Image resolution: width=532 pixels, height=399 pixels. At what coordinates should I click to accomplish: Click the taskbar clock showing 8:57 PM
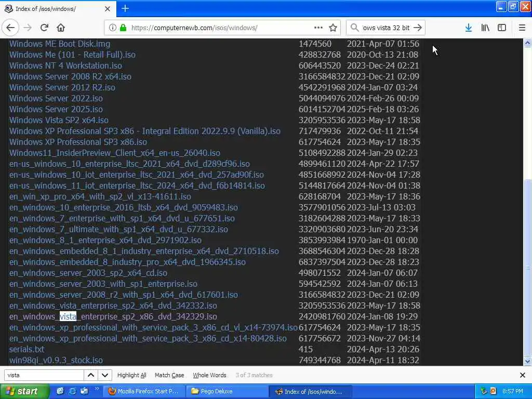(513, 391)
